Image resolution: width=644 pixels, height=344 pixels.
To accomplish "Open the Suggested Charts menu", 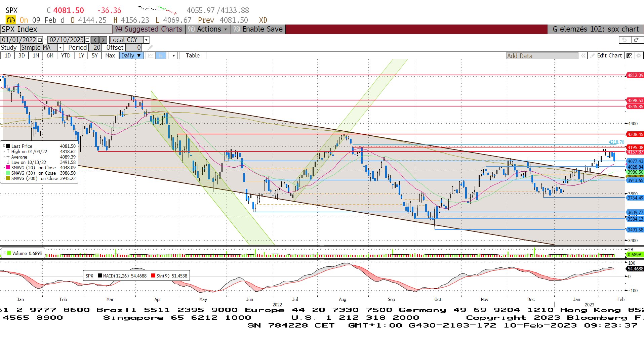I will [149, 29].
